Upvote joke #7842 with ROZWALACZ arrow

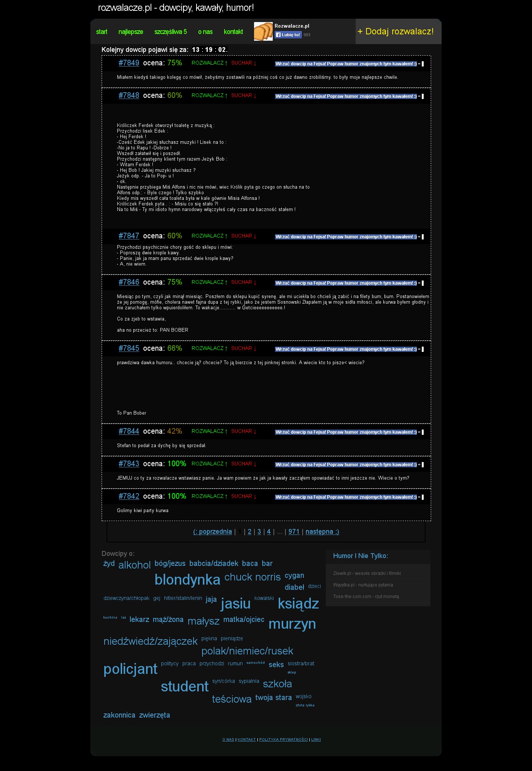210,496
